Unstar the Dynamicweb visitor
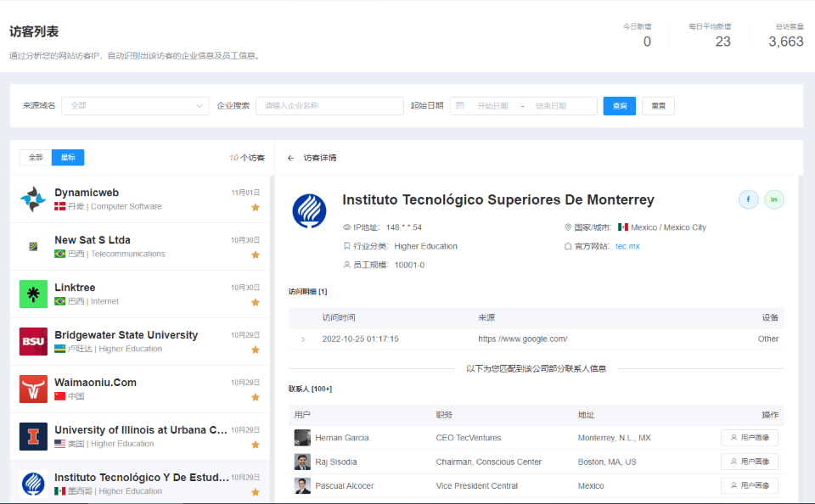 (x=255, y=207)
